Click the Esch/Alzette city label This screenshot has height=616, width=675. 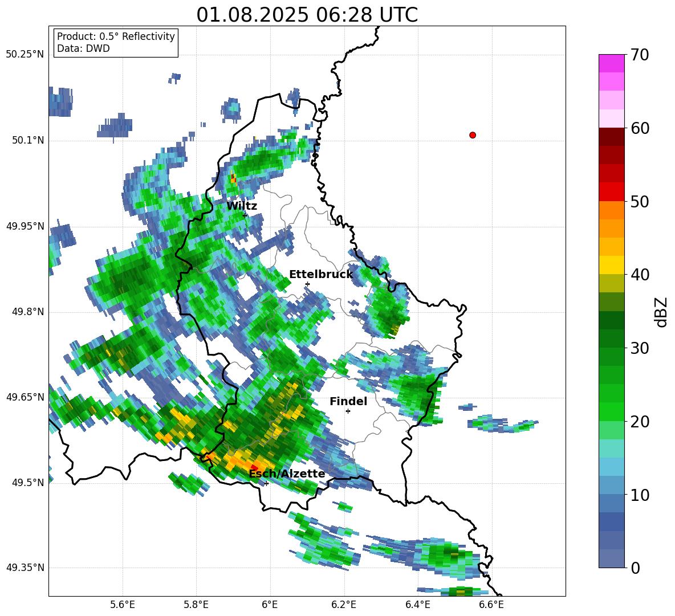click(287, 474)
